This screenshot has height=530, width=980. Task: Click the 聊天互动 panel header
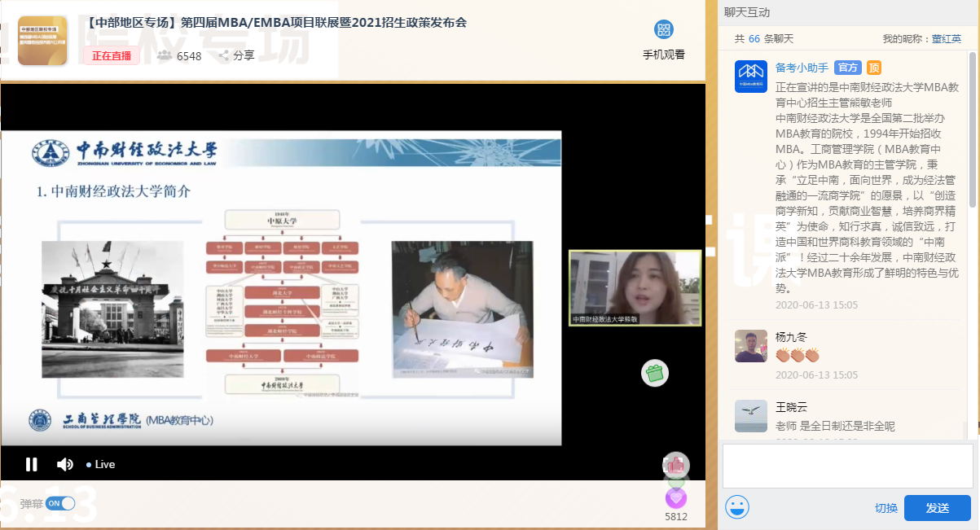click(747, 12)
